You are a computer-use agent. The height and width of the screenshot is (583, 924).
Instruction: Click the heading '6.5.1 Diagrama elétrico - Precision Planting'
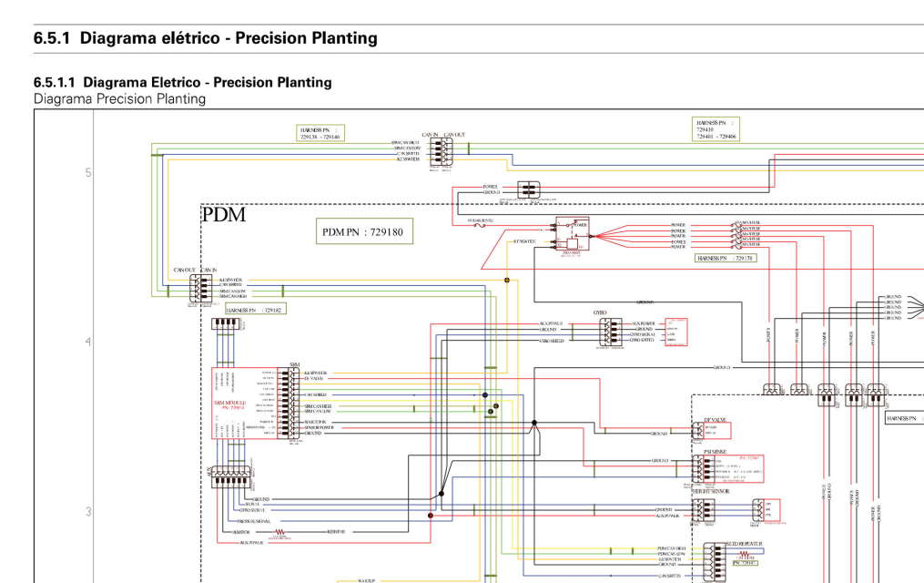(x=205, y=38)
